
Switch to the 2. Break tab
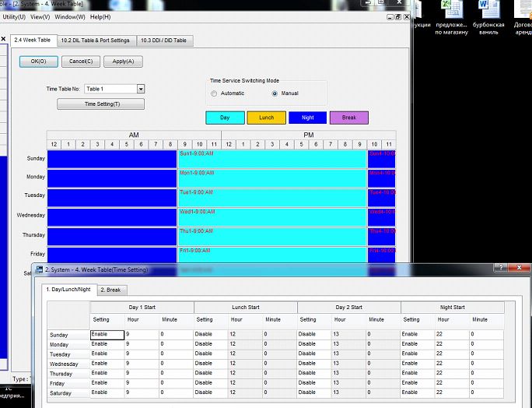click(x=111, y=290)
